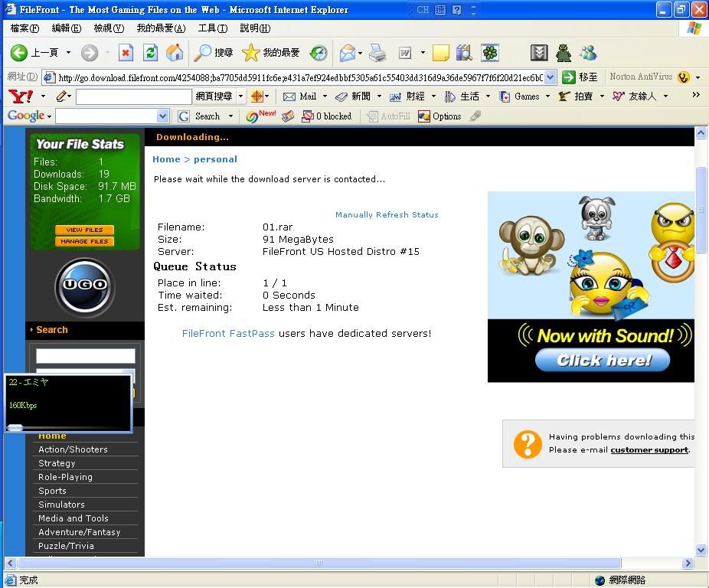Expand Yahoo Games dropdown arrow
This screenshot has height=588, width=709.
click(547, 96)
